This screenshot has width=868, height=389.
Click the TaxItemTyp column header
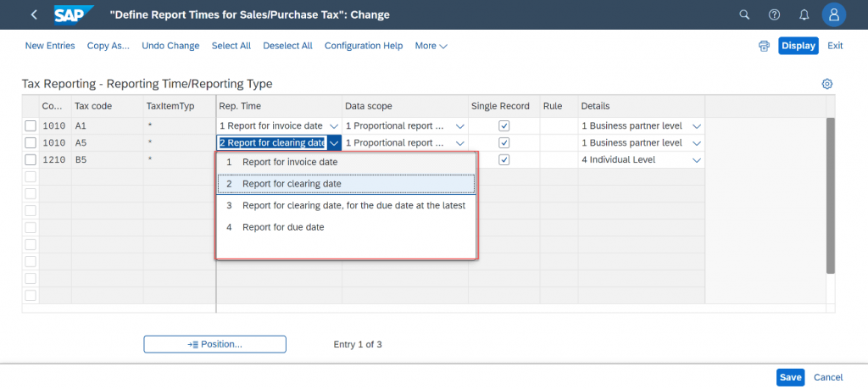pos(180,106)
